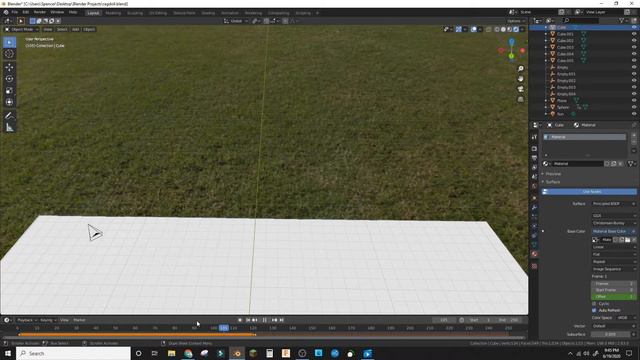Open the File menu
640x360 pixels.
15,12
